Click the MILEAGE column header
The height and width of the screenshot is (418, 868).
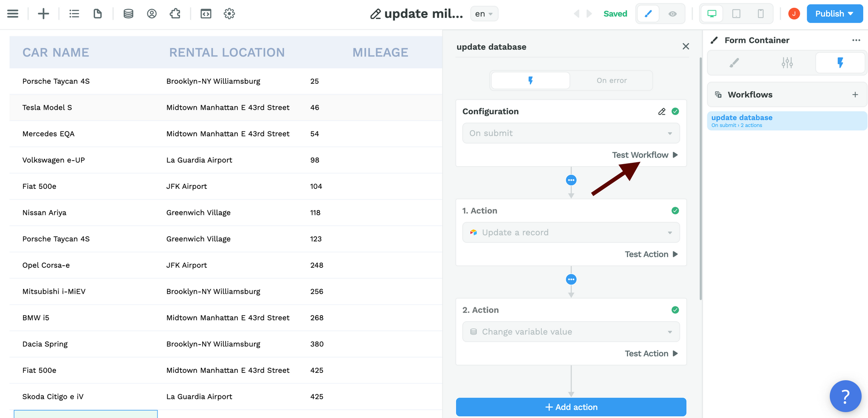click(x=380, y=53)
